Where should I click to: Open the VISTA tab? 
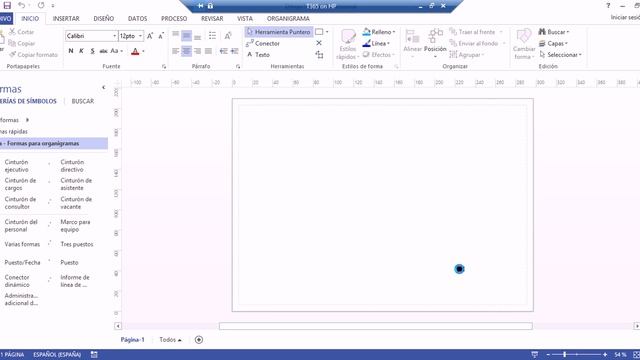tap(245, 19)
